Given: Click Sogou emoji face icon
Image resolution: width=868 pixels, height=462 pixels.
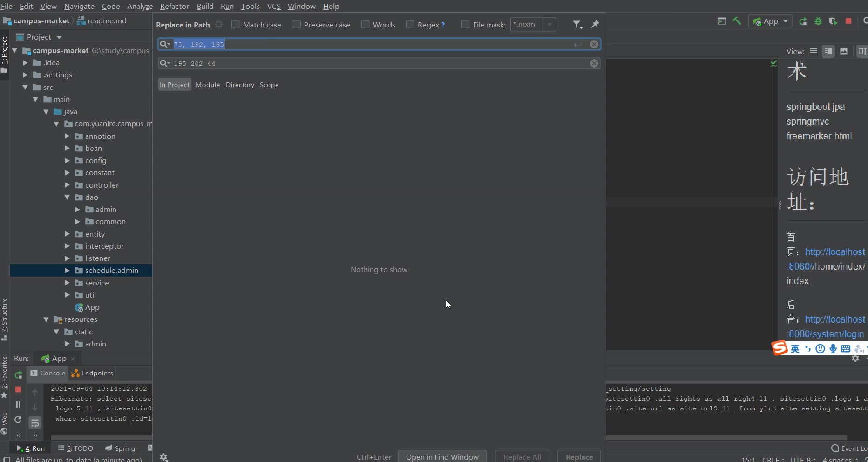Looking at the screenshot, I should (821, 349).
